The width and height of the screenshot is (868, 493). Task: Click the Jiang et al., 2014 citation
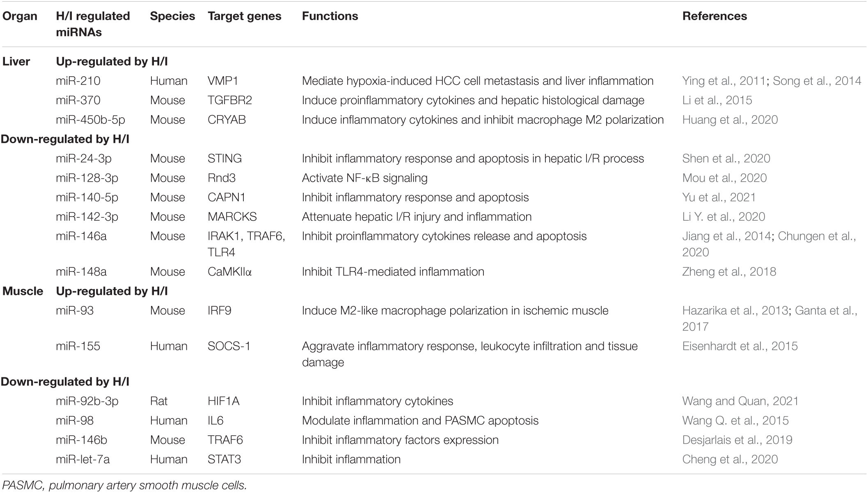726,236
